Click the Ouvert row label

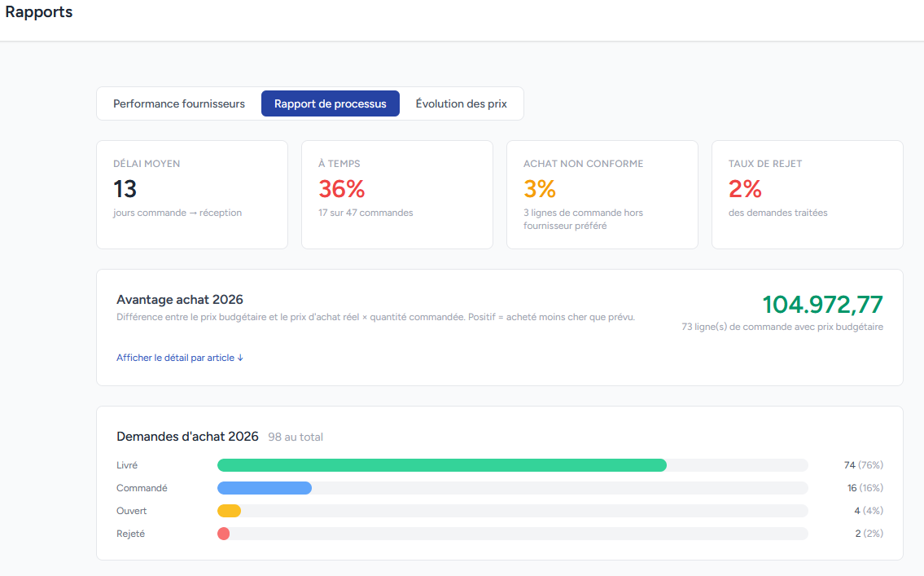(x=131, y=511)
